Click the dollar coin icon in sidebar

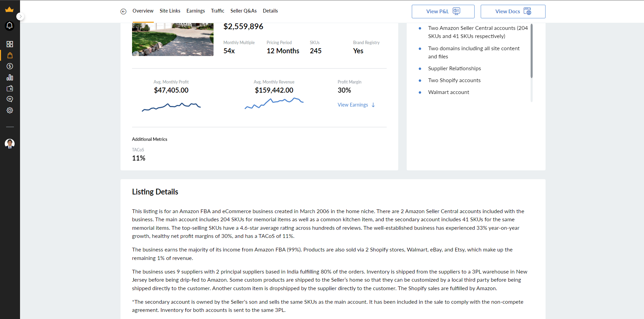point(10,66)
